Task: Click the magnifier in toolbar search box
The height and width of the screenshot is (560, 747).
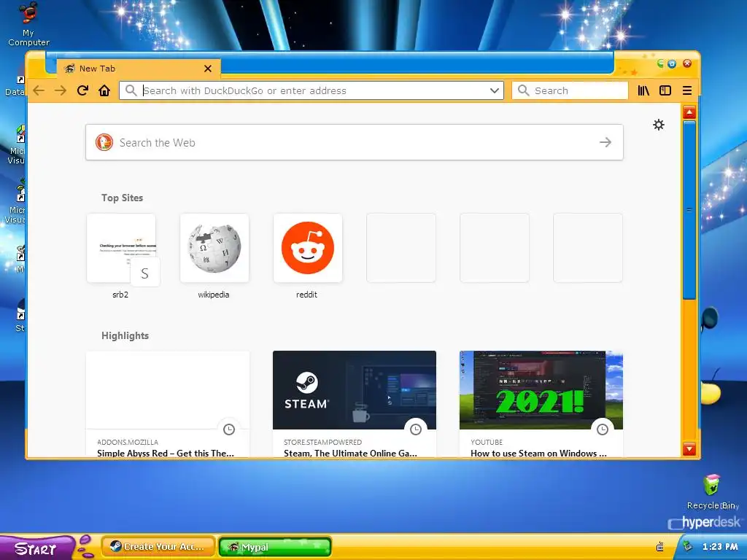Action: click(x=523, y=90)
